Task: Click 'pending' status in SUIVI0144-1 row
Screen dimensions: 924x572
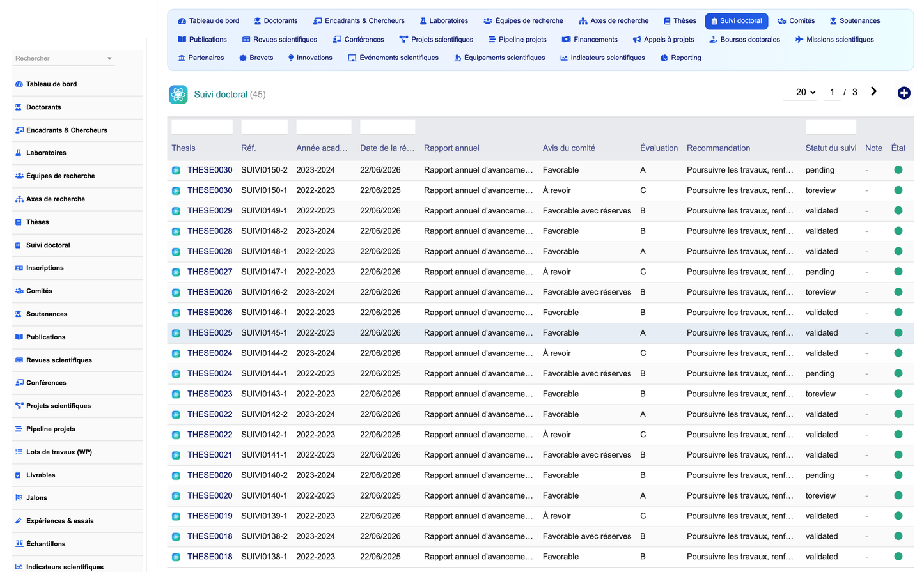Action: (820, 374)
